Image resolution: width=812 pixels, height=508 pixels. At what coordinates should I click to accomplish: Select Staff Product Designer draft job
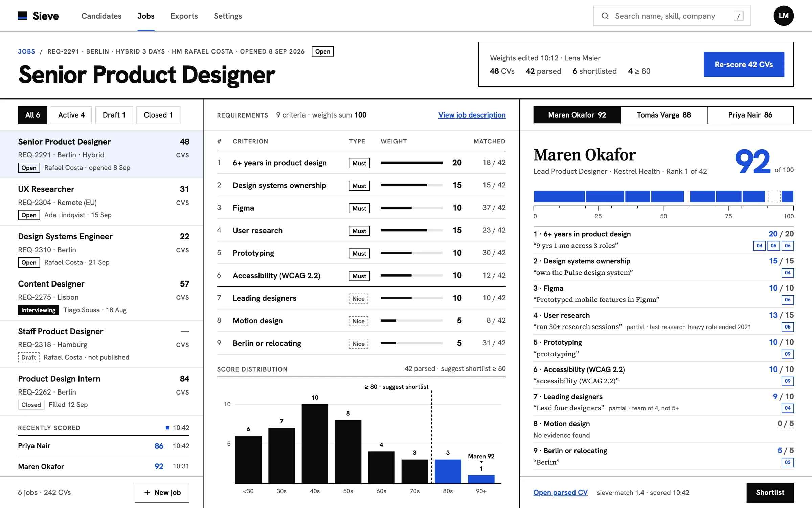point(101,344)
